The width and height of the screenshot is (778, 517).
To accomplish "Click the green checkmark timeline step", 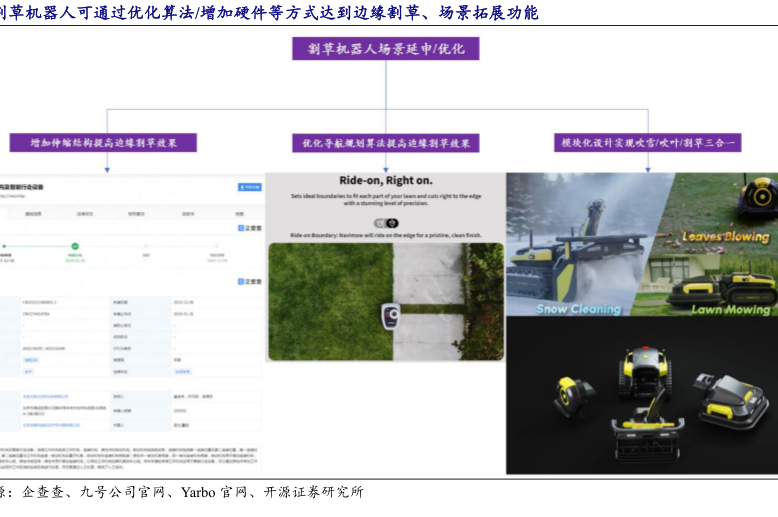I will tap(75, 245).
